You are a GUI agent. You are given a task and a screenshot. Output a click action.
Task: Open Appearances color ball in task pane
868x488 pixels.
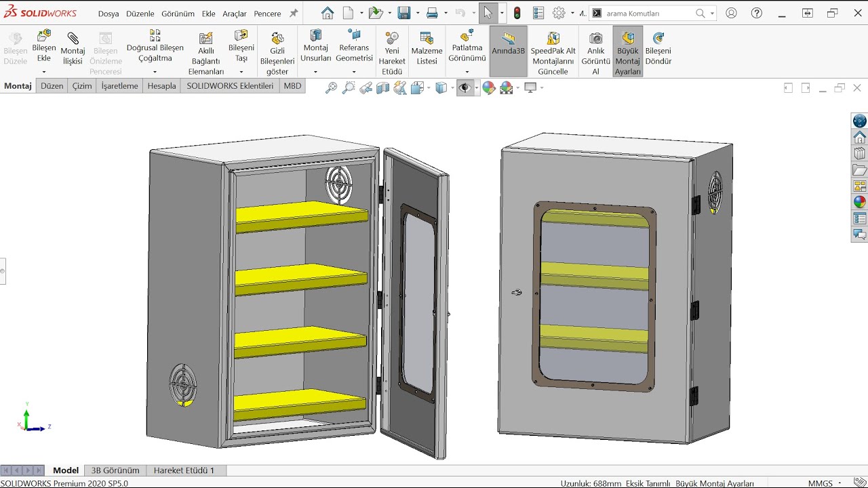click(x=860, y=202)
